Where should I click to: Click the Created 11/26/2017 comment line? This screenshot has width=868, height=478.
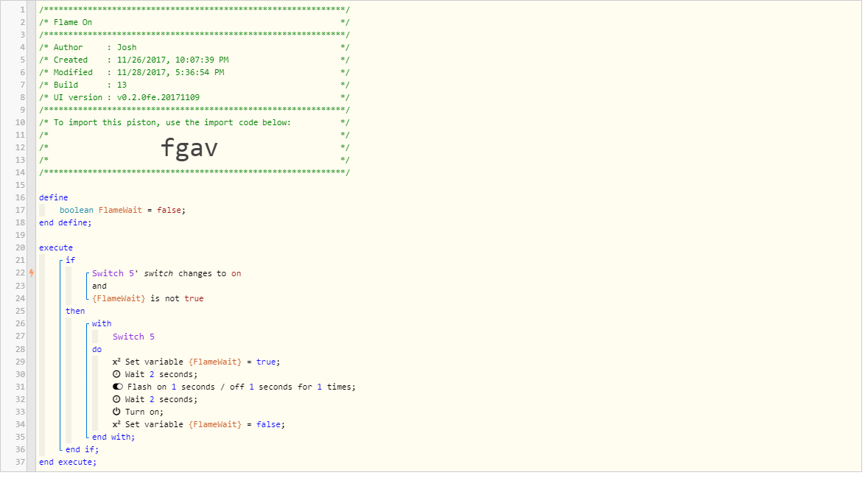tap(195, 60)
